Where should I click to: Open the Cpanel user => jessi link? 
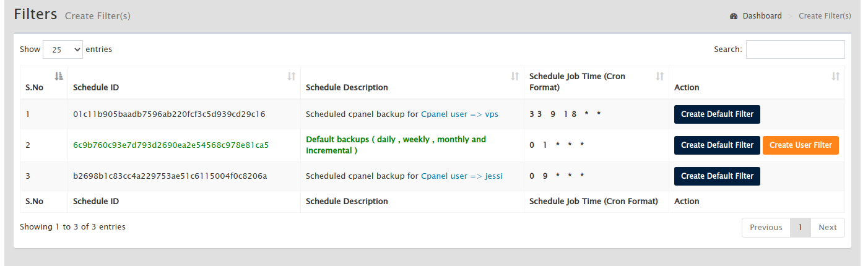click(x=462, y=176)
